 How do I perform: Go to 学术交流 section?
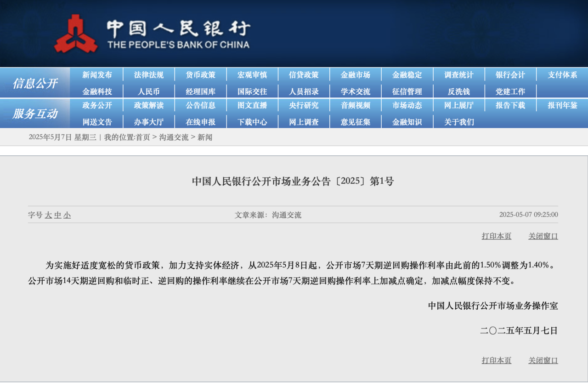[356, 91]
